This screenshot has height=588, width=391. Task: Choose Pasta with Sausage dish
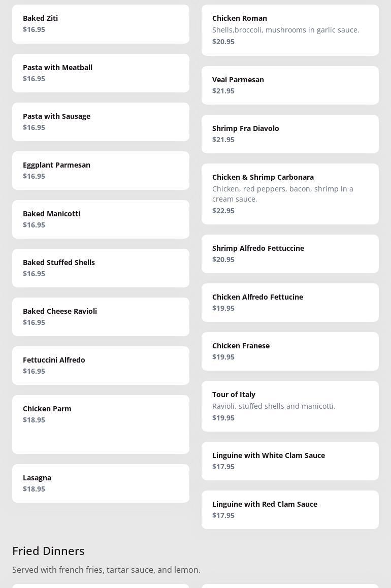click(101, 122)
